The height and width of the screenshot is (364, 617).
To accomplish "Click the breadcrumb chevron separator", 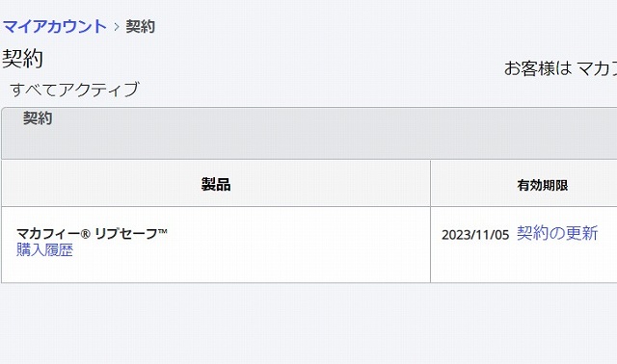I will click(117, 27).
